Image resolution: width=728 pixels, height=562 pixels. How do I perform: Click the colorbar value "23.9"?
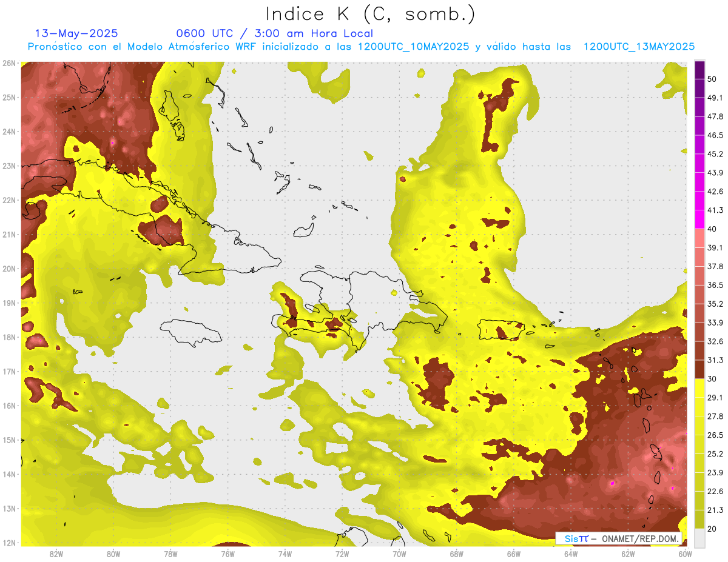point(716,472)
